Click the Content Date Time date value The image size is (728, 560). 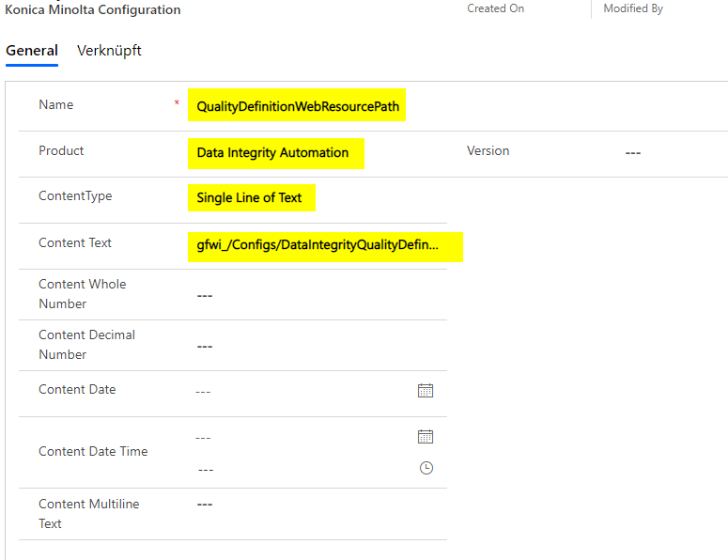click(203, 438)
